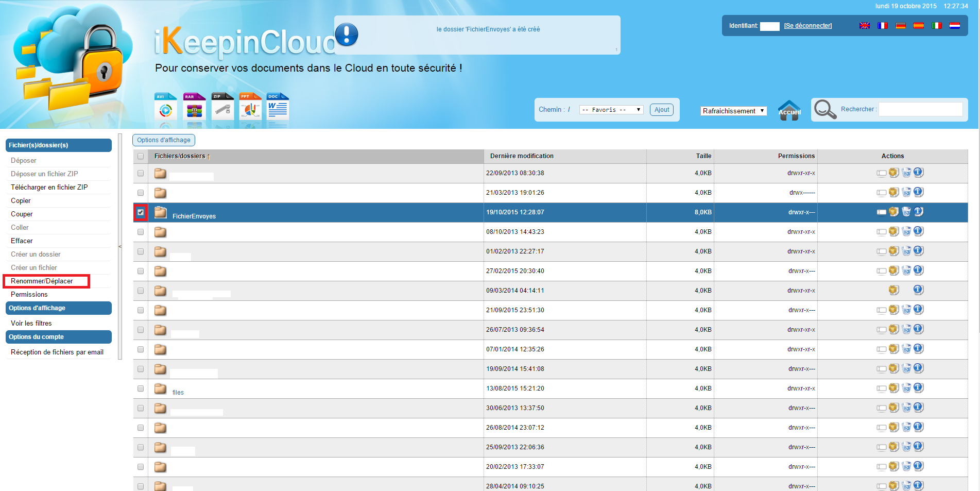980x491 pixels.
Task: Open the Favoris dropdown
Action: tap(611, 109)
